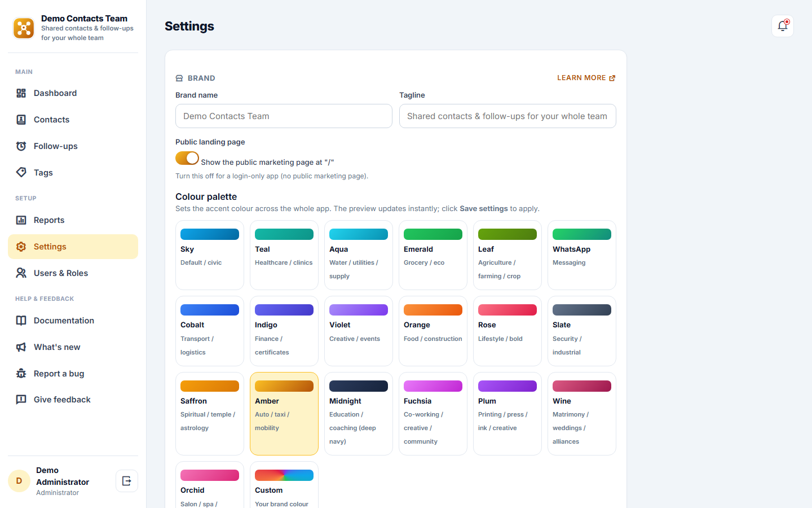Click the Follow-ups alarm clock icon

[x=21, y=146]
